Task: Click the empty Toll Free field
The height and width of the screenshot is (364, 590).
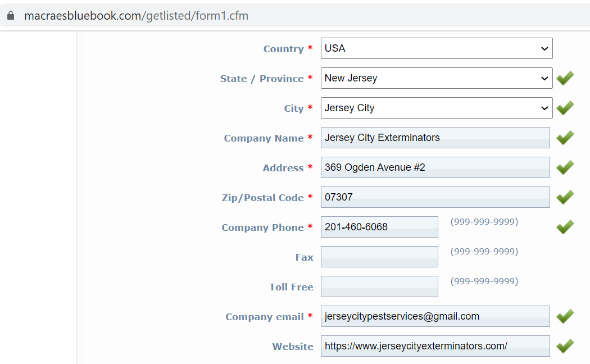Action: (x=379, y=286)
